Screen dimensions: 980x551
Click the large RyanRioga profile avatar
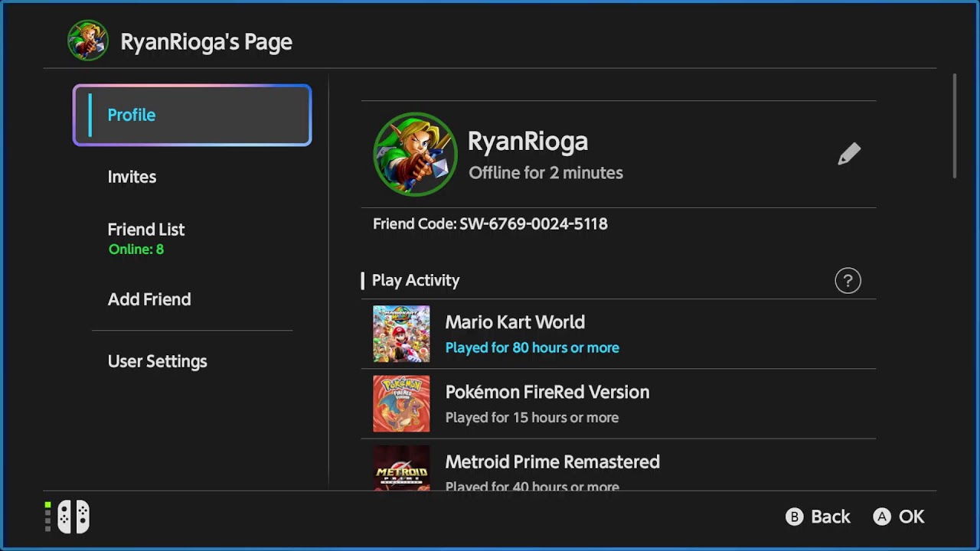415,154
